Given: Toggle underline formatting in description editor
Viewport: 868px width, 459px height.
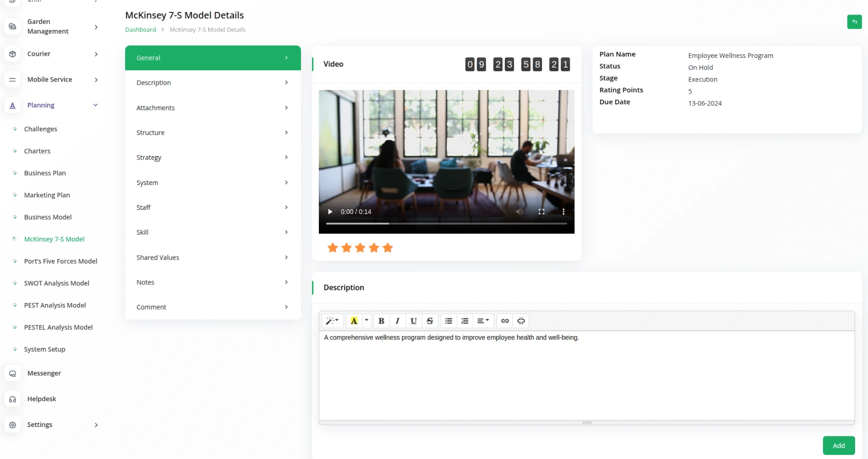Looking at the screenshot, I should click(413, 321).
